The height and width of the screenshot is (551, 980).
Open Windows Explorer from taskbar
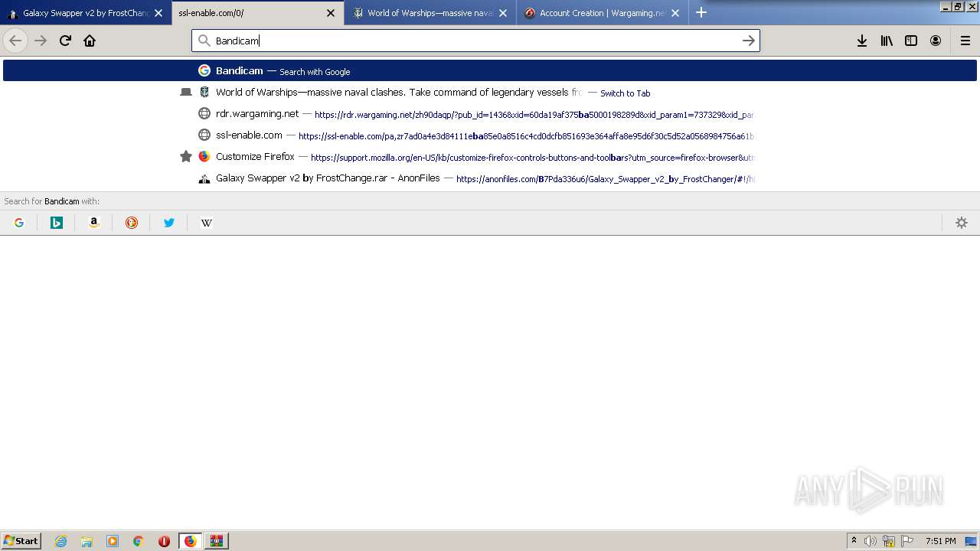(87, 541)
